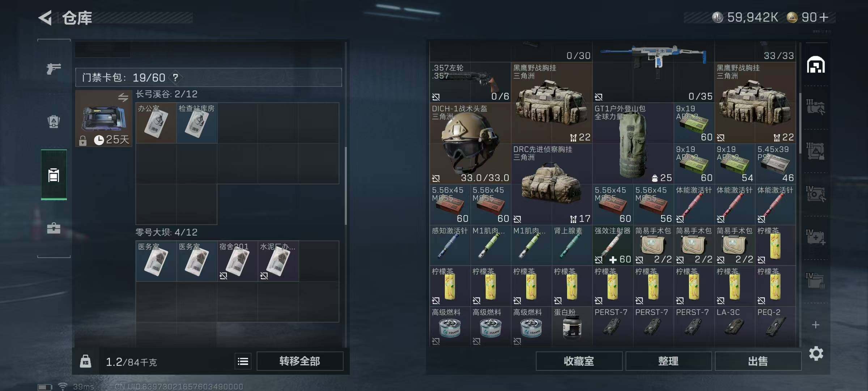Open the medical IV storage box tab

(816, 237)
